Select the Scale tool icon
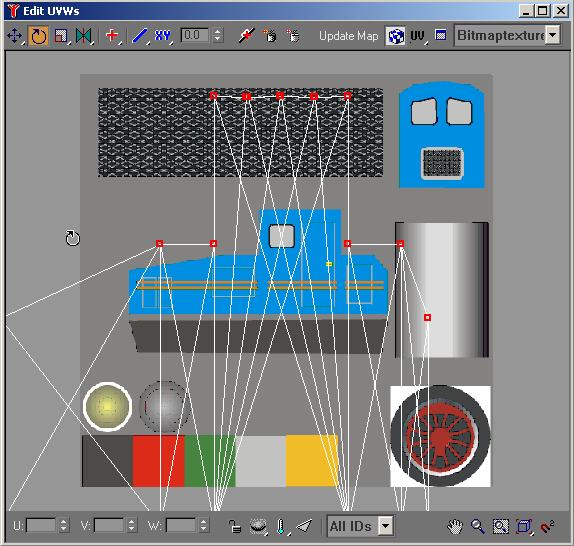 pyautogui.click(x=61, y=36)
